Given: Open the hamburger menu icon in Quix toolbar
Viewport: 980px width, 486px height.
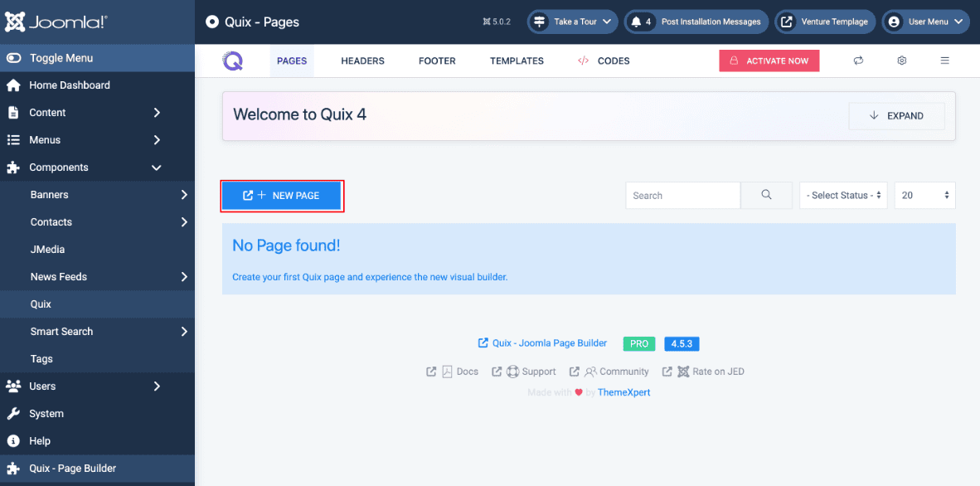Looking at the screenshot, I should tap(944, 61).
